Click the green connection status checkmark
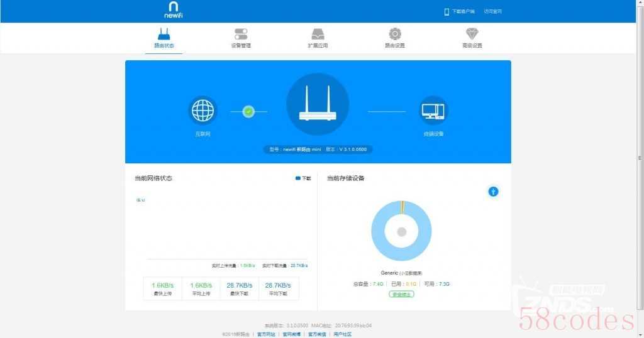This screenshot has height=338, width=644. click(x=248, y=111)
